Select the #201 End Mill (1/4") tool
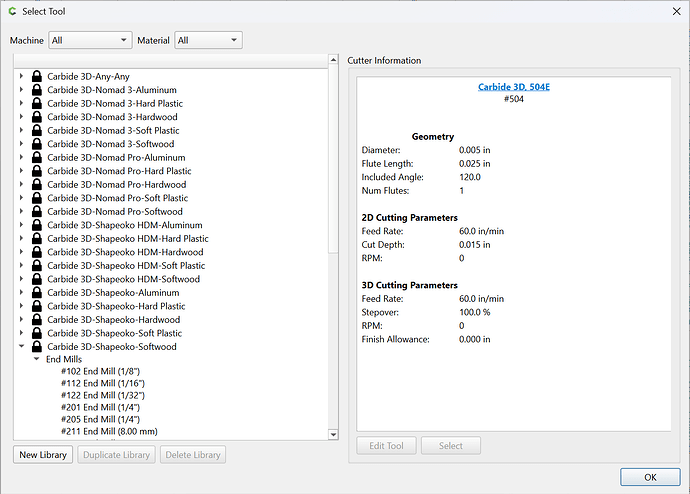Screen dimensions: 690x494 (100, 407)
